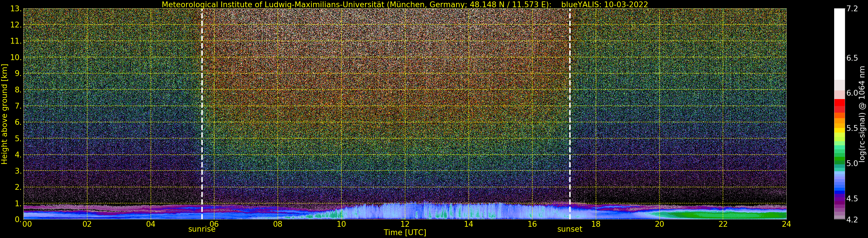Click the time tick label '02'
The height and width of the screenshot is (238, 868).
87,224
